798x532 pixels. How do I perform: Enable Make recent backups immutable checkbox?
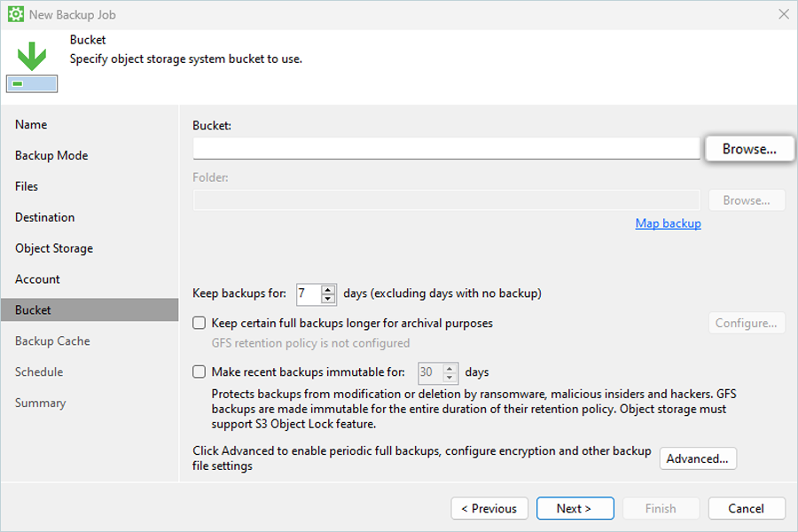tap(199, 372)
